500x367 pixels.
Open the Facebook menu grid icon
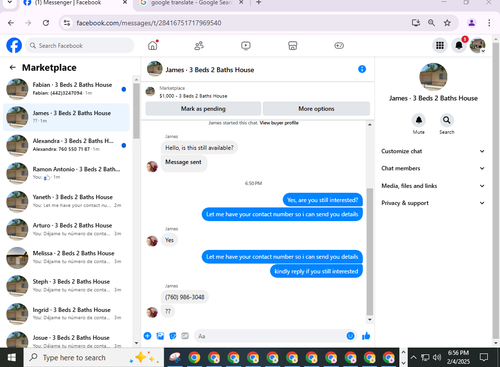(440, 45)
